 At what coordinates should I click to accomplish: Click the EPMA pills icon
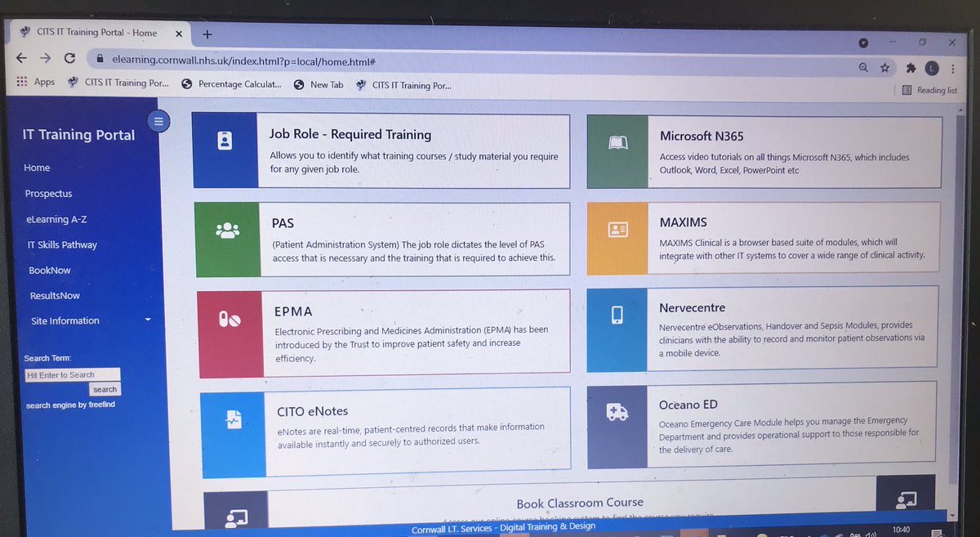click(x=229, y=320)
